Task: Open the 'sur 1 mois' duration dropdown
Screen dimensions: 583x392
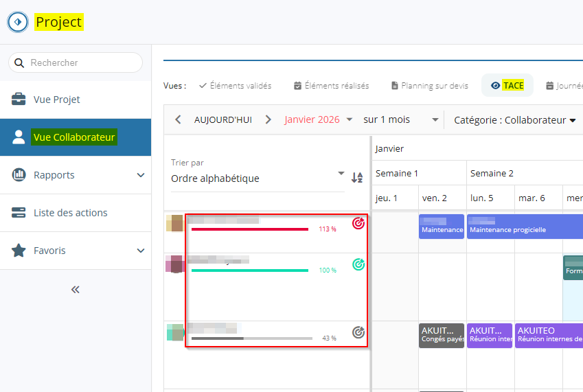Action: tap(401, 119)
